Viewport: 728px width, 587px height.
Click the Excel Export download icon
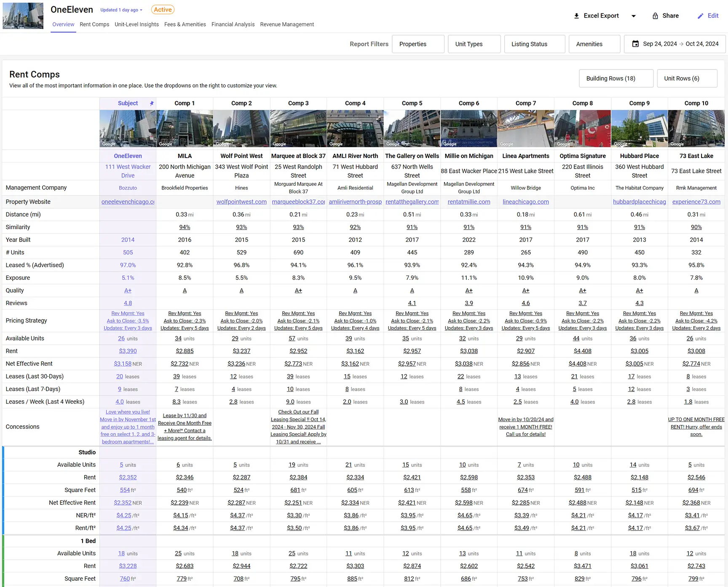[x=576, y=16]
